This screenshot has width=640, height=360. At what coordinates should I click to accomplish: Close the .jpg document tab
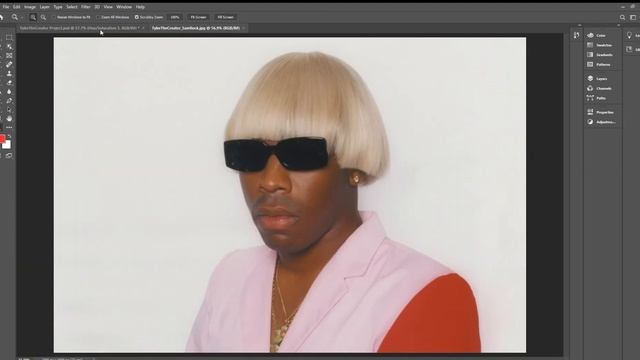click(x=244, y=28)
